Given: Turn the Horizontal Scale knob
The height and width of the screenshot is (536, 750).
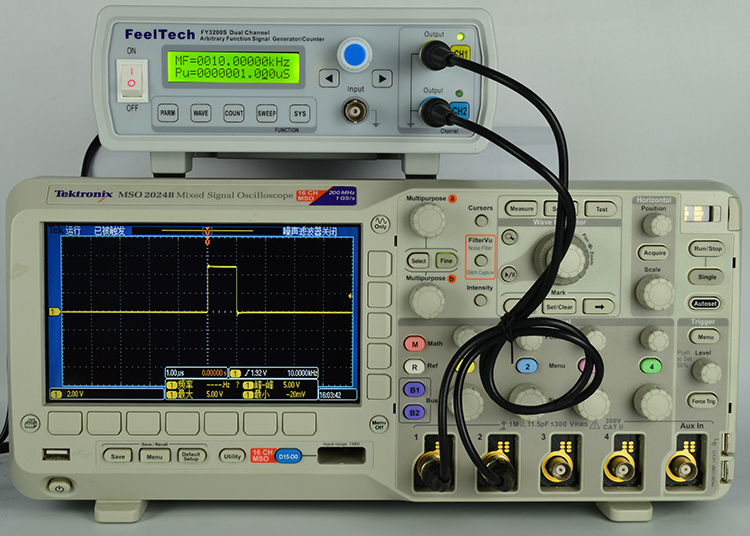Looking at the screenshot, I should click(654, 293).
